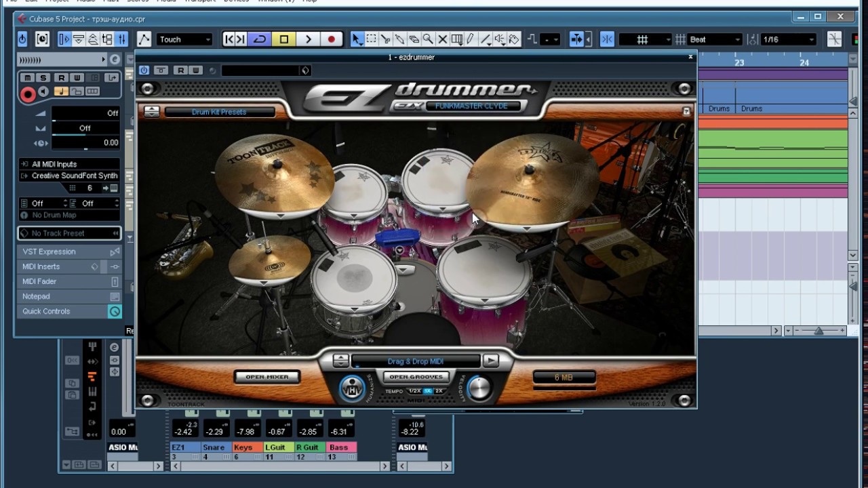Show the Inspector panel
The image size is (868, 488).
coord(65,39)
